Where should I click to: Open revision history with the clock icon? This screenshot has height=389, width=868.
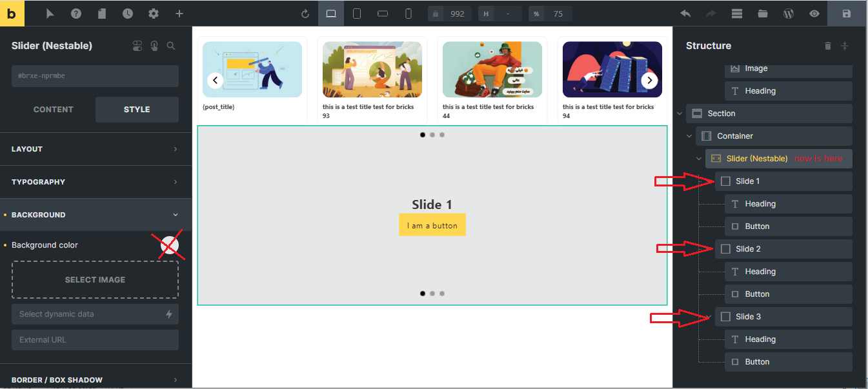[128, 13]
